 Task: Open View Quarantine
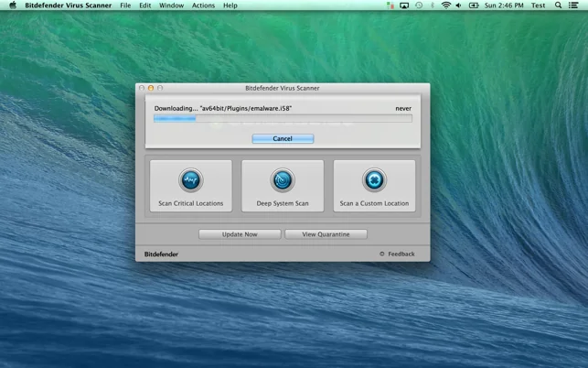pyautogui.click(x=326, y=234)
